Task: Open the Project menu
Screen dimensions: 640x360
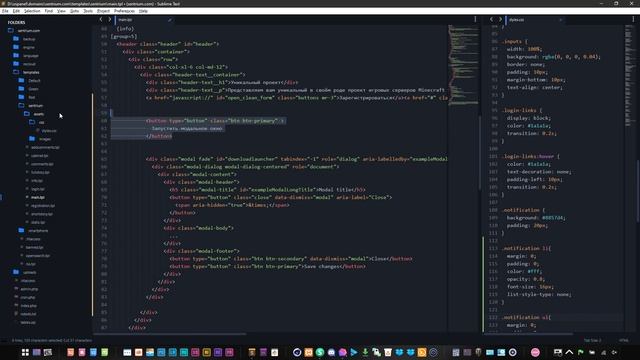Action: (103, 11)
